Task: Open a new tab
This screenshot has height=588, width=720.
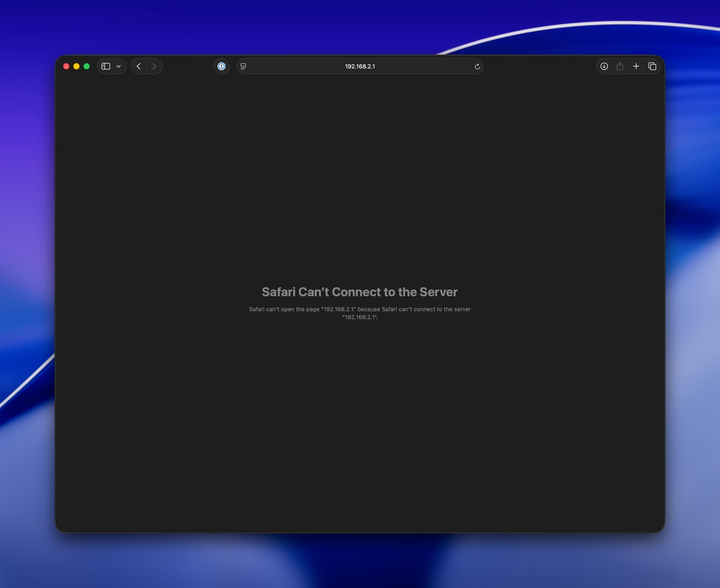Action: point(636,66)
